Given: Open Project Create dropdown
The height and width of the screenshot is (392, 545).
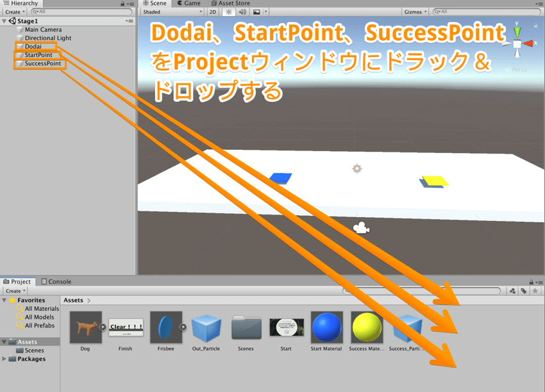Looking at the screenshot, I should pyautogui.click(x=15, y=291).
